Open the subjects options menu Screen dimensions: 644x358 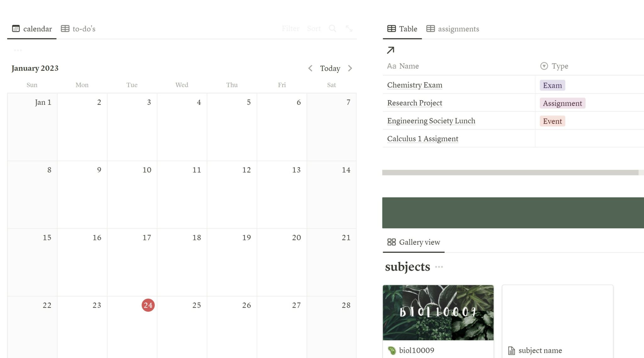(x=439, y=267)
